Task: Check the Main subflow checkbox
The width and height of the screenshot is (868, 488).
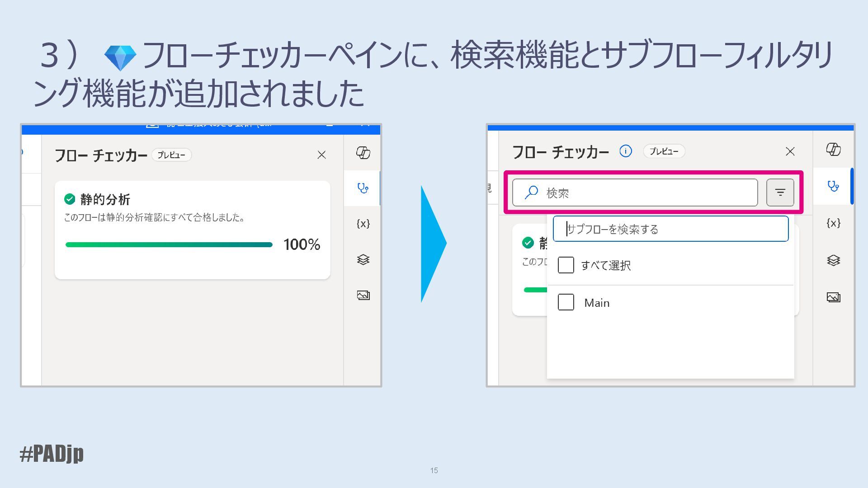Action: click(x=566, y=302)
